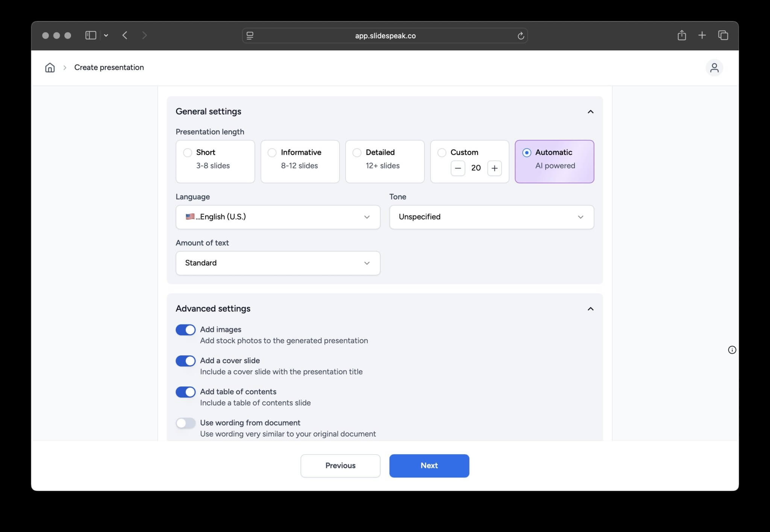Screen dimensions: 770x532
Task: Go to the home icon in breadcrumb
Action: [x=50, y=68]
